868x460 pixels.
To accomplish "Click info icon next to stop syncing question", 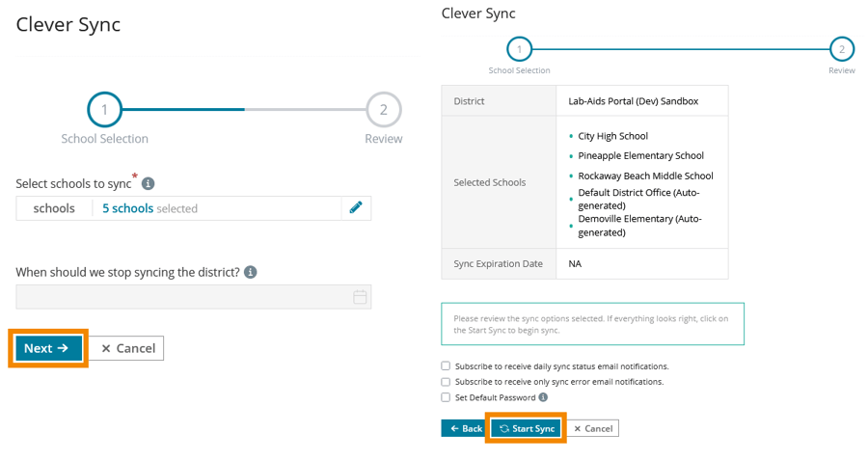I will click(x=251, y=273).
